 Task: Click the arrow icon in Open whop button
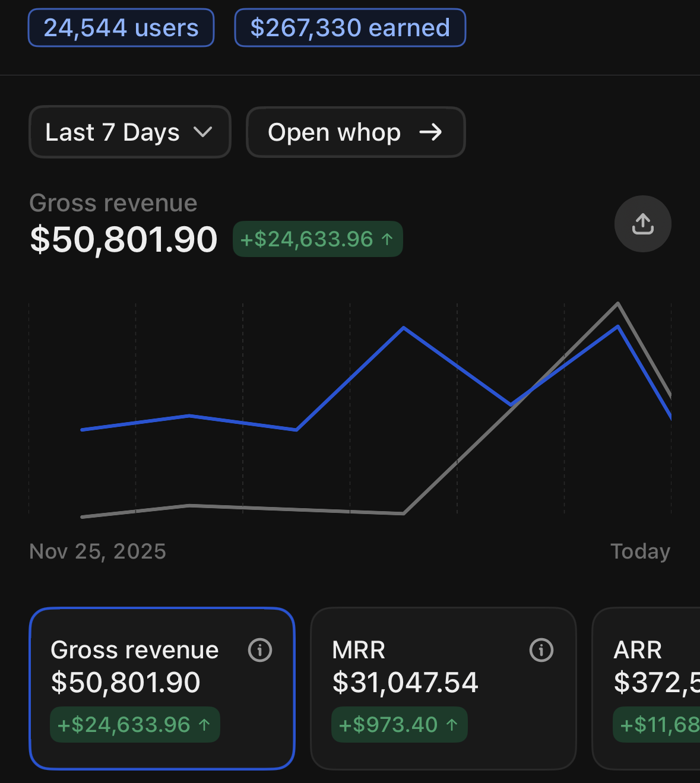point(430,132)
